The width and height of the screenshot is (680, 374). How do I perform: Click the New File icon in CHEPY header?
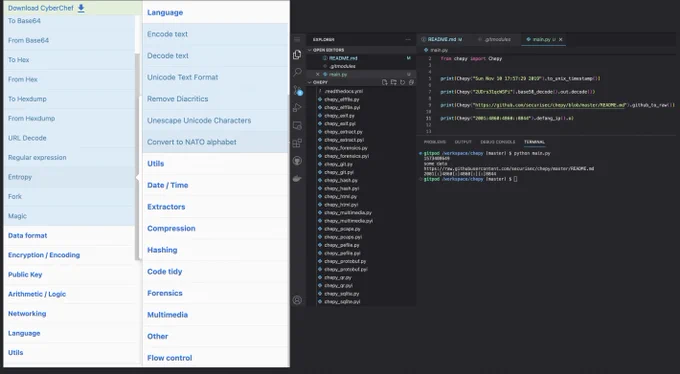tap(384, 82)
